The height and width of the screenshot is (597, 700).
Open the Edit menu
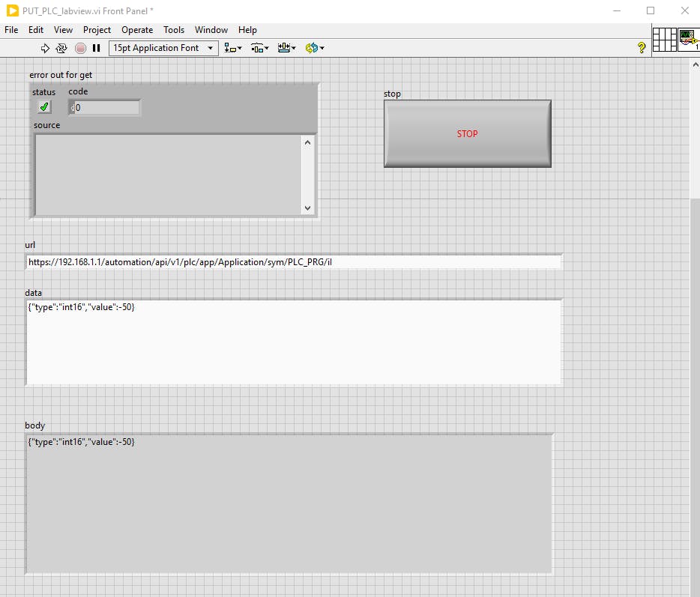point(36,30)
